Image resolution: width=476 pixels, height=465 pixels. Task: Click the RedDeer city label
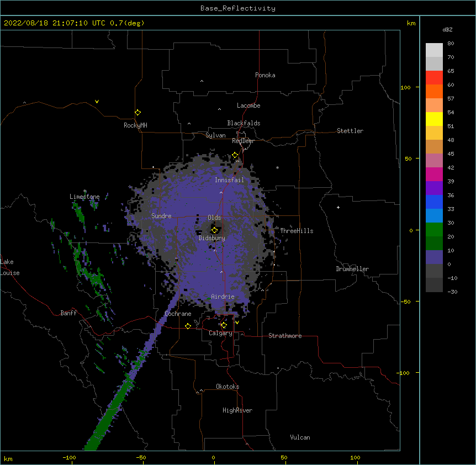[x=243, y=141]
